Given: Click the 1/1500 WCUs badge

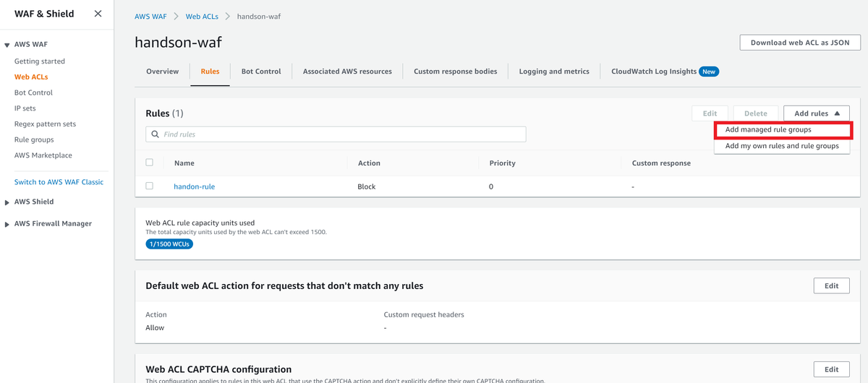Looking at the screenshot, I should pyautogui.click(x=169, y=244).
